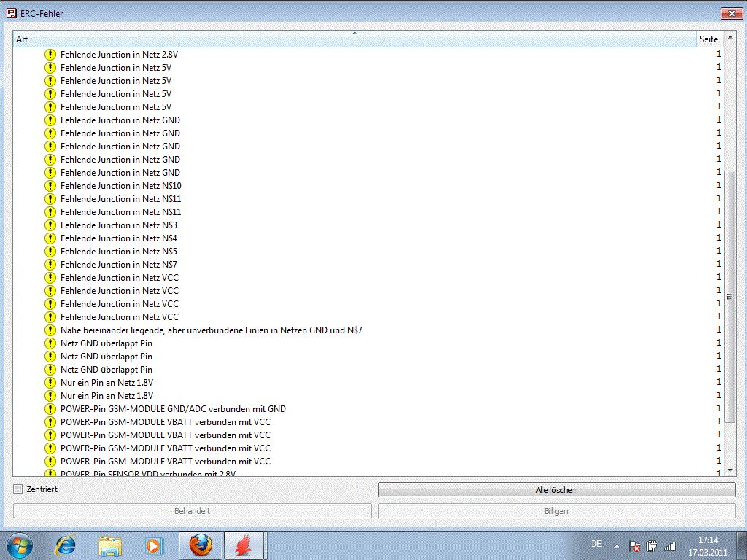The width and height of the screenshot is (747, 560).
Task: Close the ERC-Fehler window
Action: point(732,13)
